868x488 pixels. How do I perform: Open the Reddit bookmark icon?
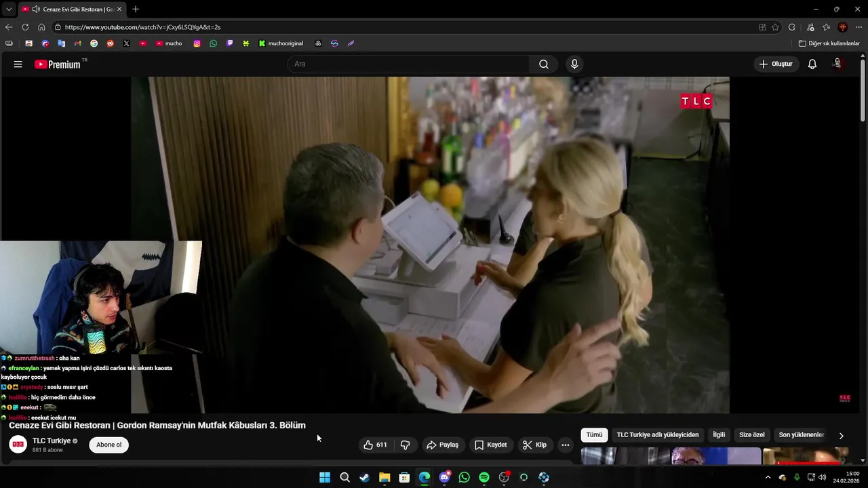[111, 43]
